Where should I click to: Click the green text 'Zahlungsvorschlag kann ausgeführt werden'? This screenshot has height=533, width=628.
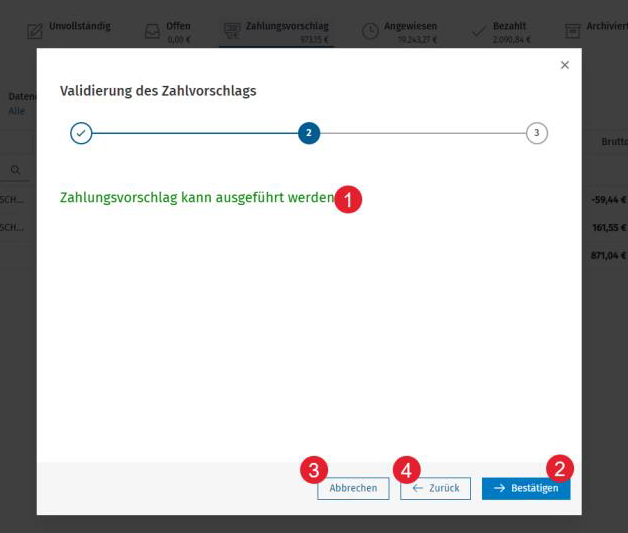pyautogui.click(x=197, y=197)
